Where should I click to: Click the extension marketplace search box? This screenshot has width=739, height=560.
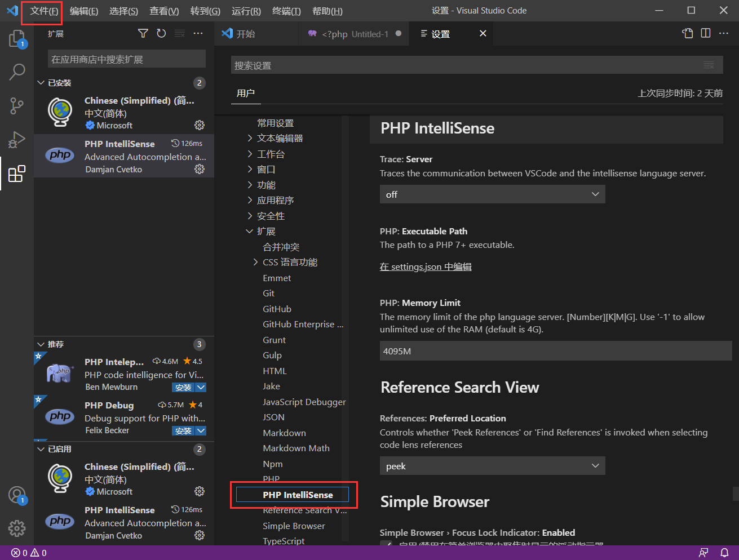(x=127, y=59)
